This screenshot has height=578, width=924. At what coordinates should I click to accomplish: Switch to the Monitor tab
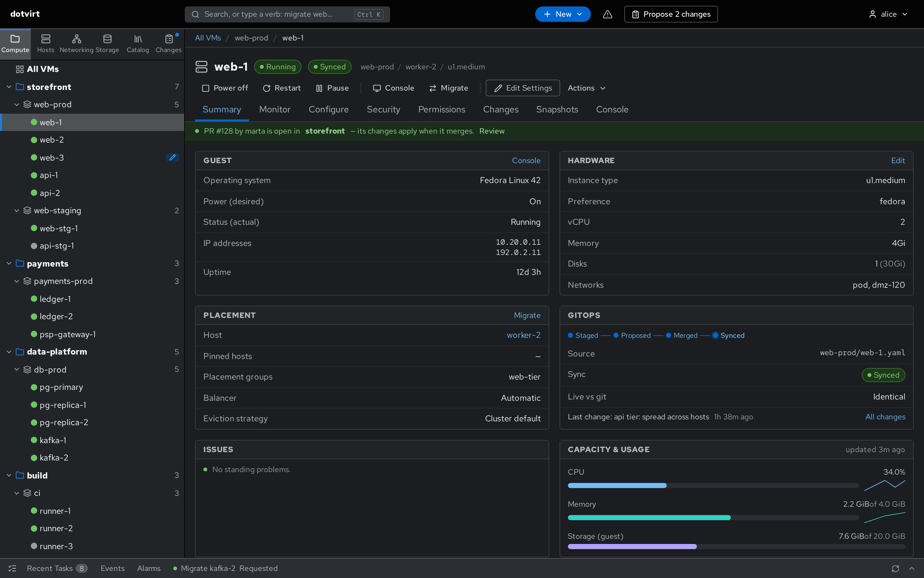pyautogui.click(x=275, y=110)
